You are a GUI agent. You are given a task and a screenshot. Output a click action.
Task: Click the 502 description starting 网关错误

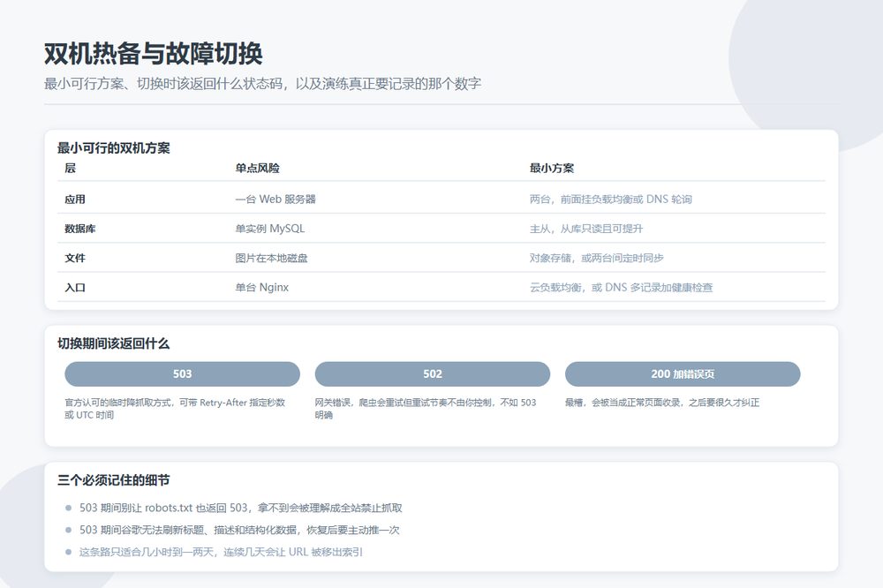pos(426,408)
